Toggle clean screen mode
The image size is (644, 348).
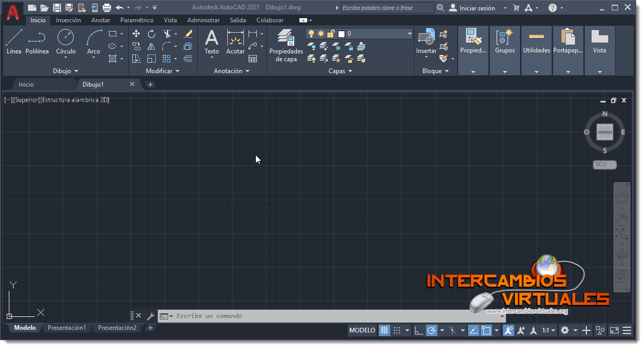614,330
